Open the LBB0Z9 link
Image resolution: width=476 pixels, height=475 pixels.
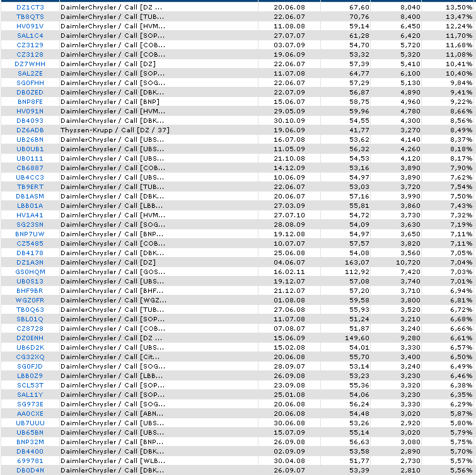point(30,375)
